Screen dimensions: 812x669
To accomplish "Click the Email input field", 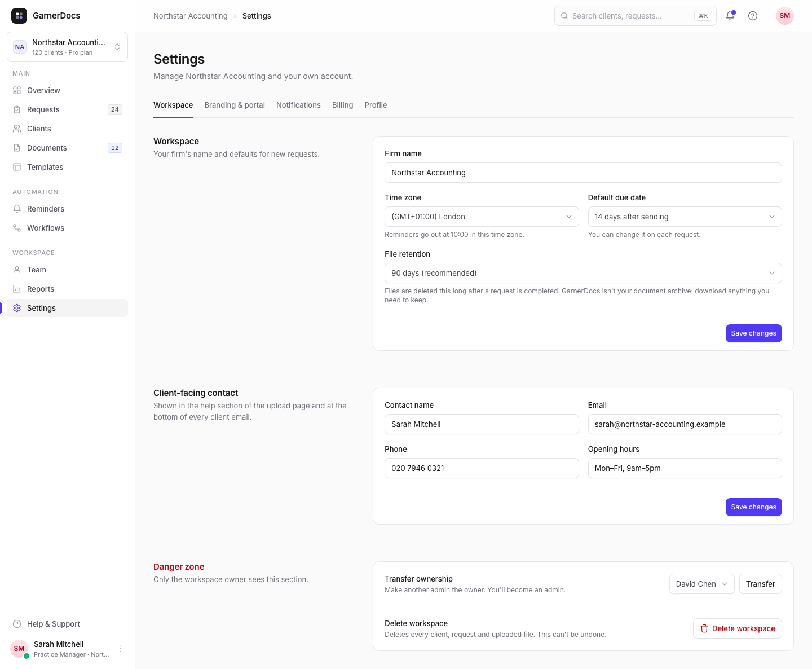I will click(x=685, y=424).
